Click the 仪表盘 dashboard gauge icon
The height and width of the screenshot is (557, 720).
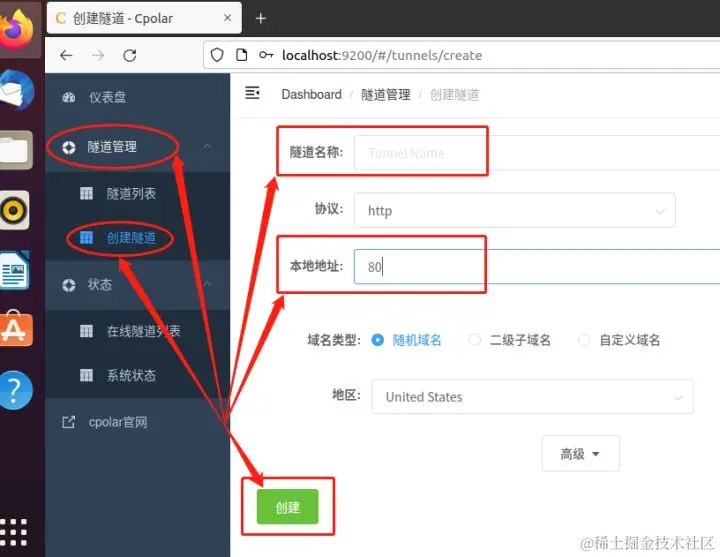click(x=69, y=97)
